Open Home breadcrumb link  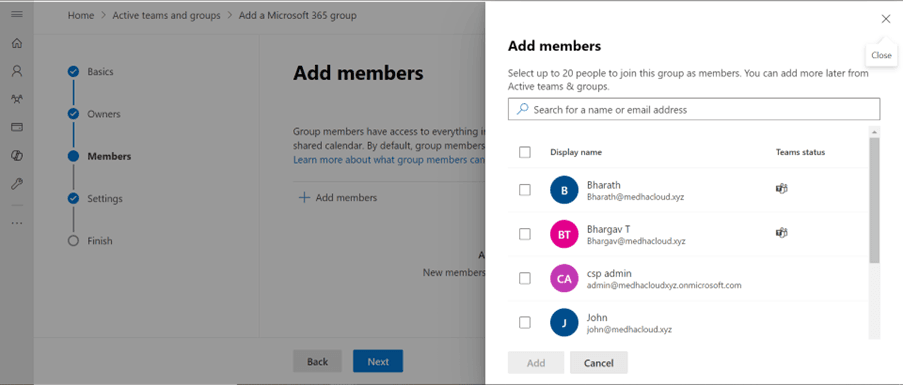(x=81, y=16)
